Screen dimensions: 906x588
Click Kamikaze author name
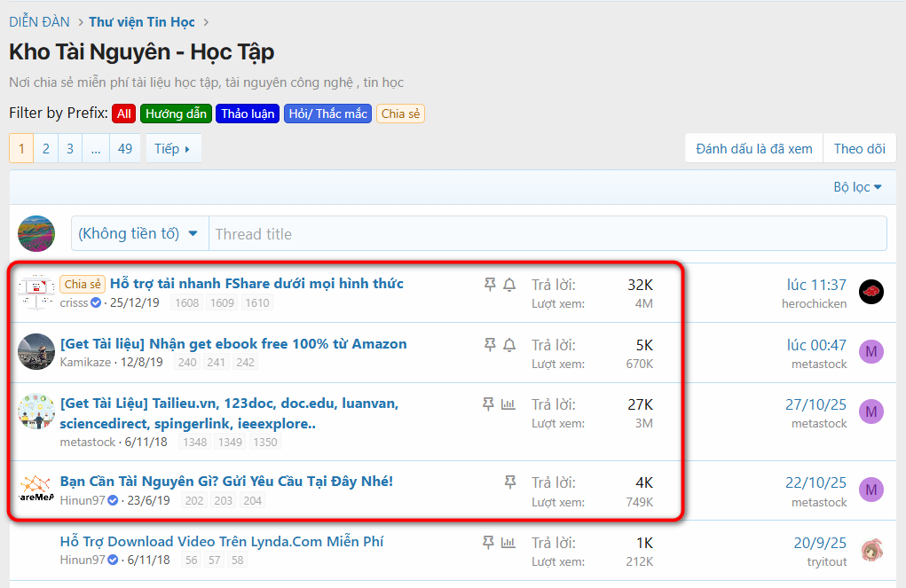(x=85, y=362)
